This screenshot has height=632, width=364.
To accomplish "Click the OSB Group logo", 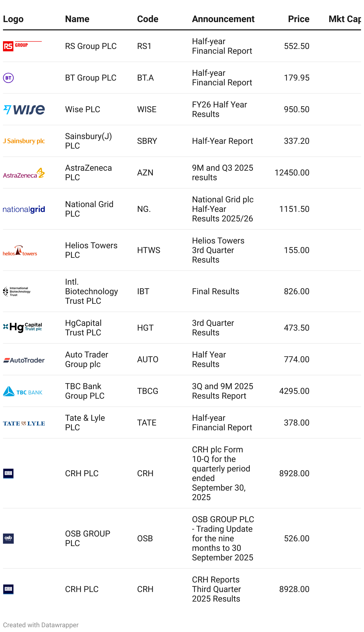I will pyautogui.click(x=8, y=539).
